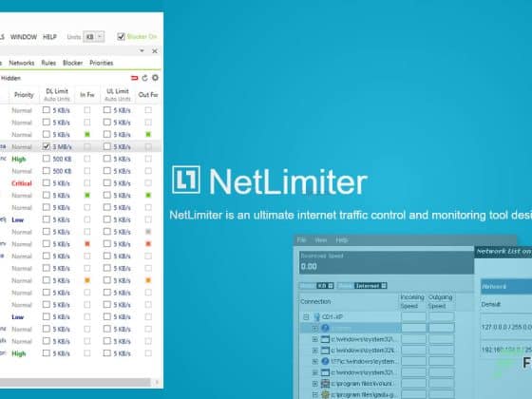Switch to the Priorities tab
The width and height of the screenshot is (532, 399).
[102, 63]
